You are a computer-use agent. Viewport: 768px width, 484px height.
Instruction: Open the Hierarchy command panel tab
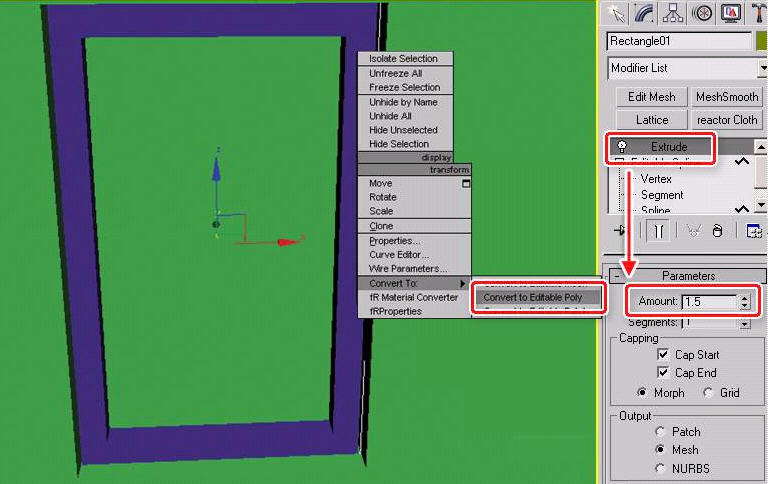pyautogui.click(x=675, y=13)
